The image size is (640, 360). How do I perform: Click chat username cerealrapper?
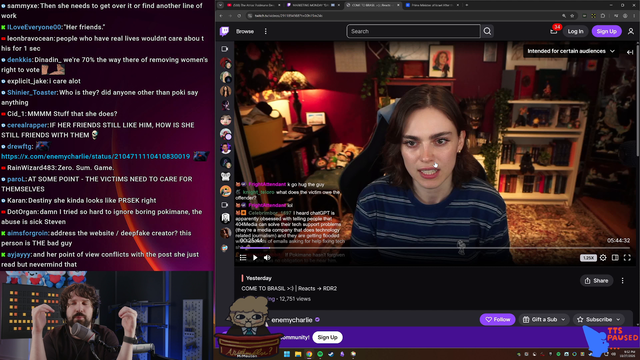[27, 125]
